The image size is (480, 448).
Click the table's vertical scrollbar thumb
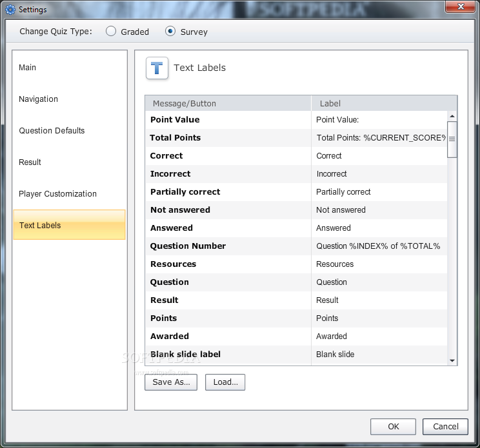click(x=452, y=139)
